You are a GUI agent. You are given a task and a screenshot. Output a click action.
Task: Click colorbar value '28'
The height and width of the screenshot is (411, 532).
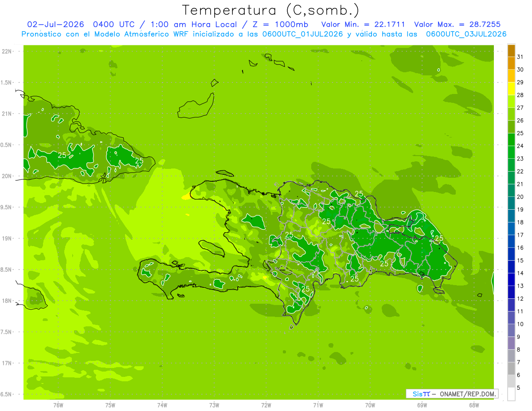pos(520,95)
